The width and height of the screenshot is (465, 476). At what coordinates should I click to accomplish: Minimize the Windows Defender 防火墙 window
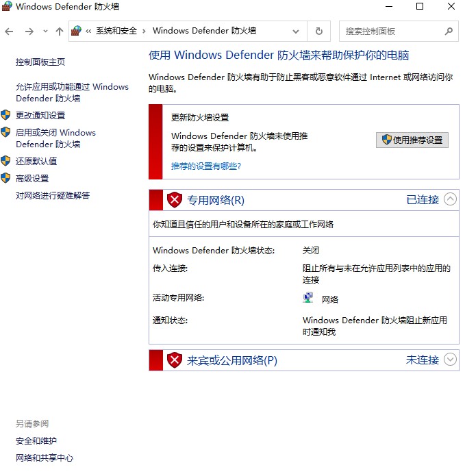389,6
